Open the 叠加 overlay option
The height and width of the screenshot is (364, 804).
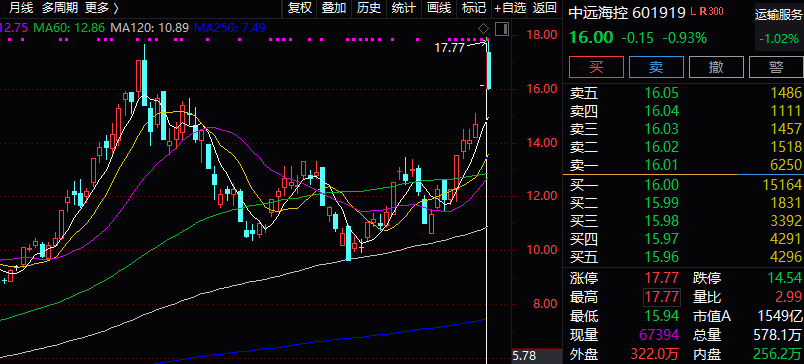334,8
